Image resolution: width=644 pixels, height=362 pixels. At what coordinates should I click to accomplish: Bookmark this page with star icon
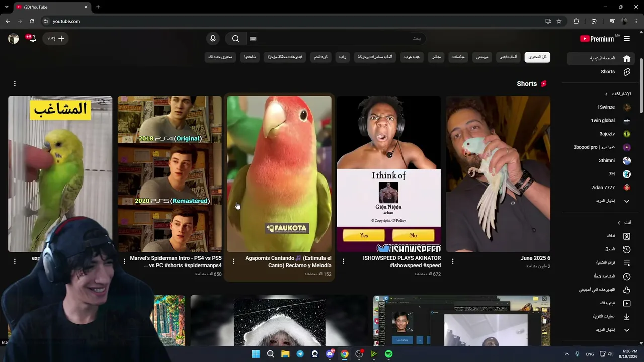559,21
